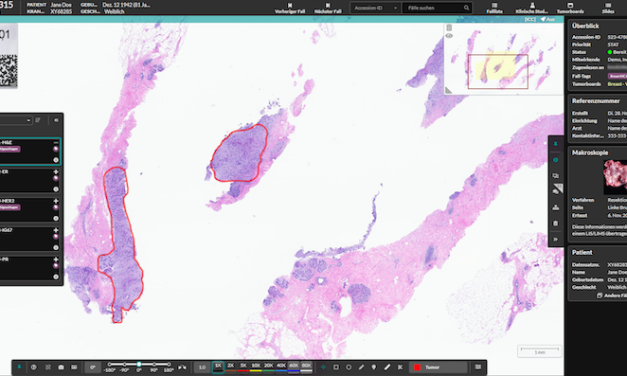Select 20X magnification
The image size is (627, 376).
tap(269, 367)
